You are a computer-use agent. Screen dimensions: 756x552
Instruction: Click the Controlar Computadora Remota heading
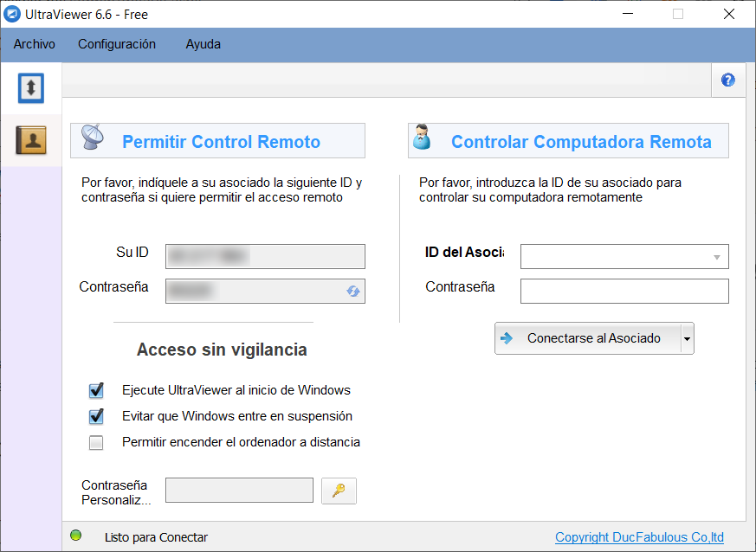581,142
